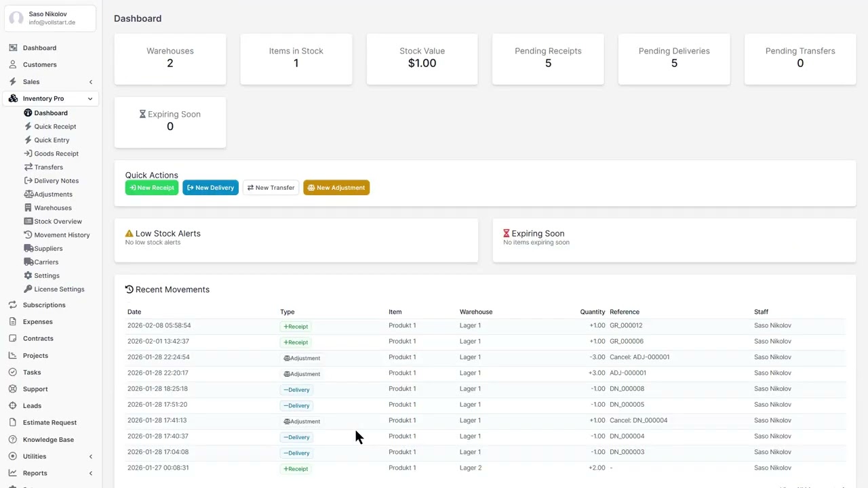
Task: Click the Movement History clock icon
Action: [x=28, y=235]
